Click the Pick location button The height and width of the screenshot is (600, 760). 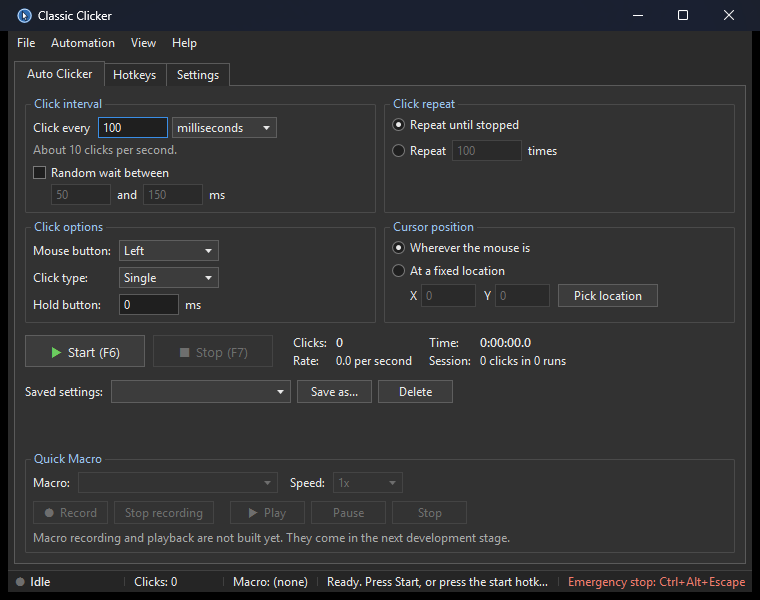click(608, 296)
